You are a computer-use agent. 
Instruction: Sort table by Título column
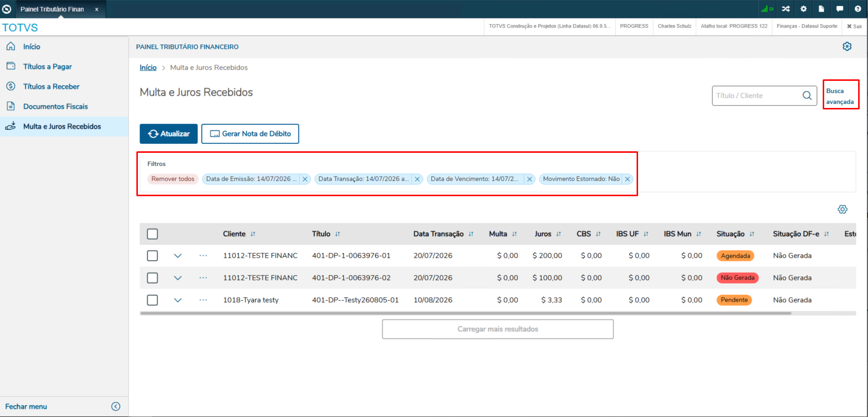(338, 234)
